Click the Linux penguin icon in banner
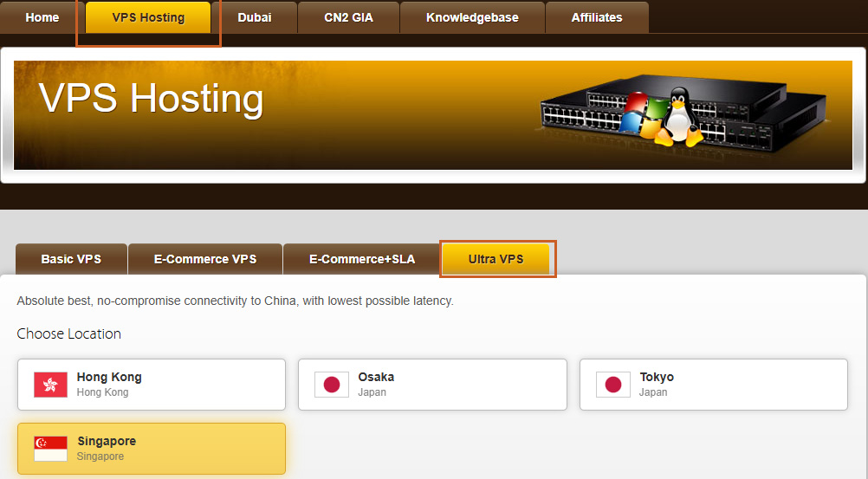 pyautogui.click(x=678, y=118)
